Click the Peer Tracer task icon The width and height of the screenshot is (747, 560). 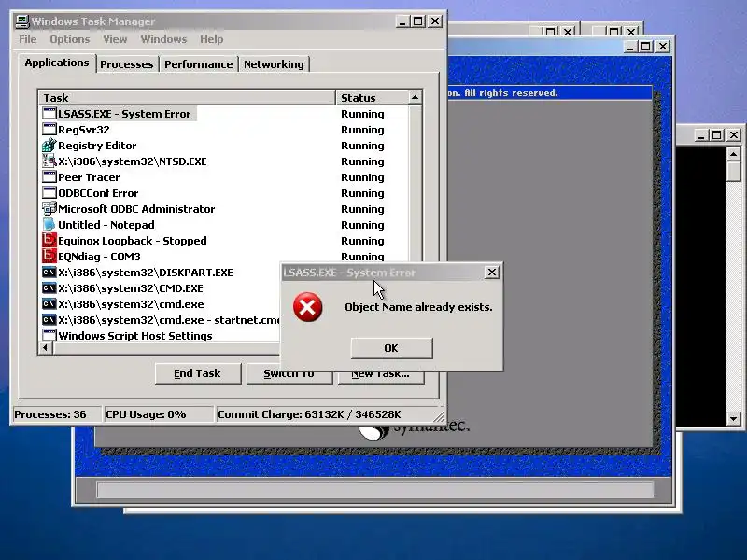[49, 176]
